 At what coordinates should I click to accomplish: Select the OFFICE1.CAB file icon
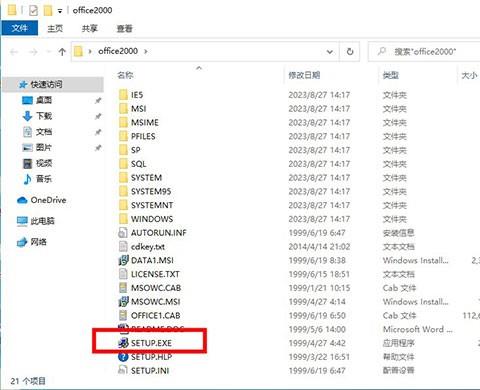[x=123, y=315]
